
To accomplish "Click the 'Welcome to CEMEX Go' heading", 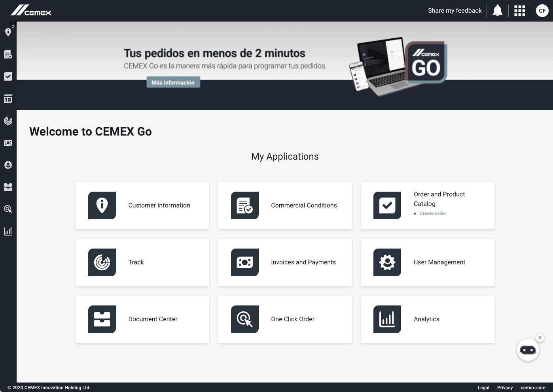I will [x=91, y=132].
